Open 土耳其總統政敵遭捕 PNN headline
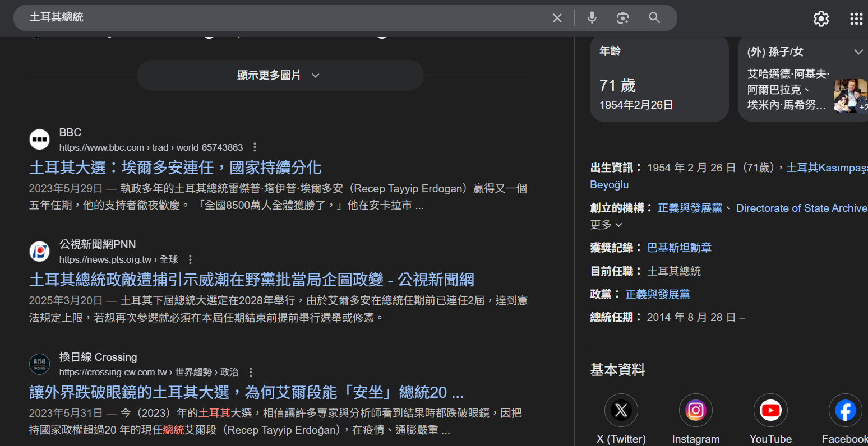Screen dimensions: 868x446 [252, 280]
